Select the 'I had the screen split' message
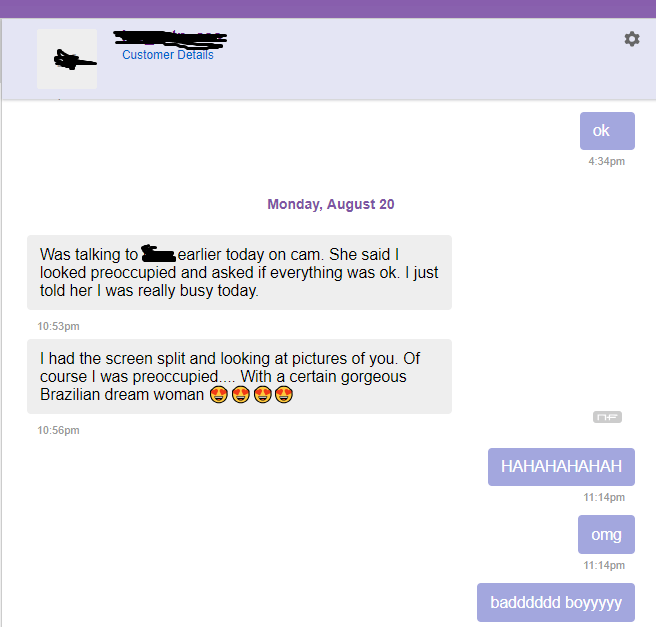The width and height of the screenshot is (656, 627). pyautogui.click(x=239, y=376)
